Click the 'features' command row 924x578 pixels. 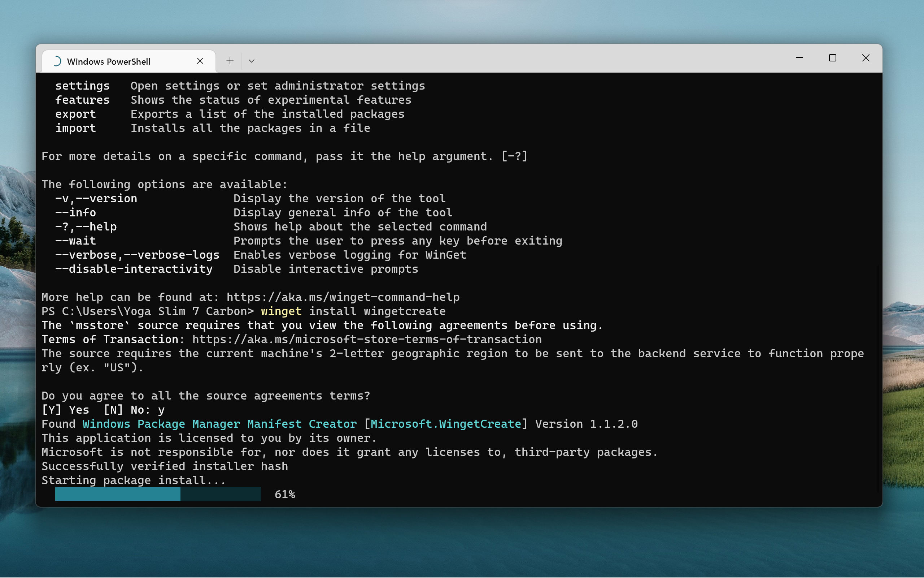(233, 100)
